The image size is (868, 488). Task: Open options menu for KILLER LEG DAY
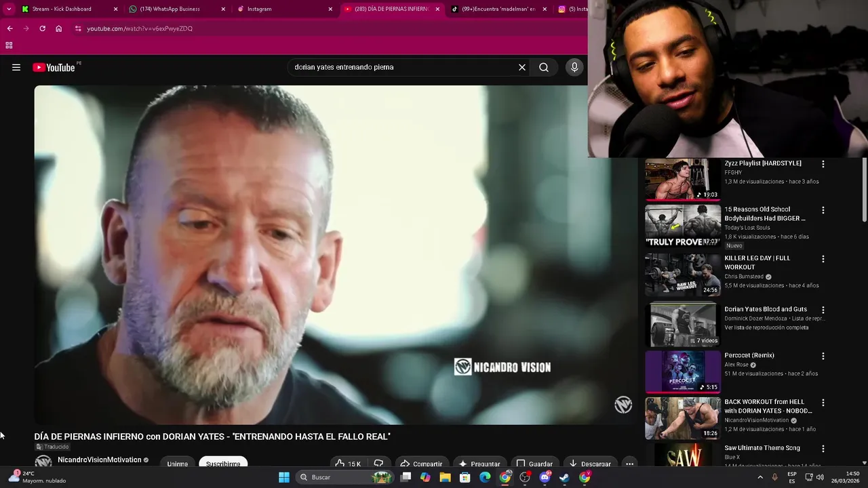tap(823, 259)
